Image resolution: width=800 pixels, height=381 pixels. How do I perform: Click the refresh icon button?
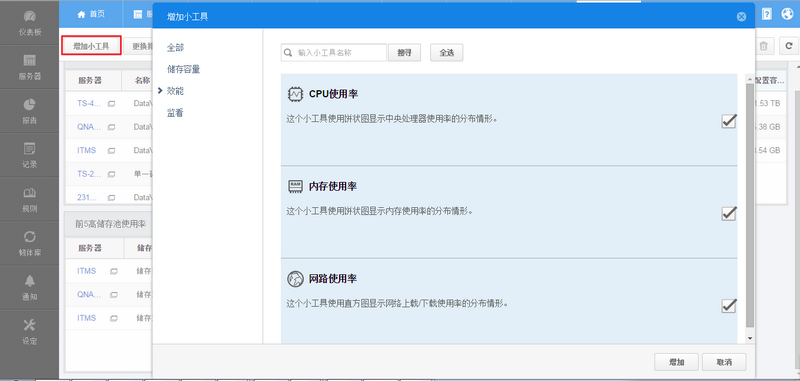point(789,46)
